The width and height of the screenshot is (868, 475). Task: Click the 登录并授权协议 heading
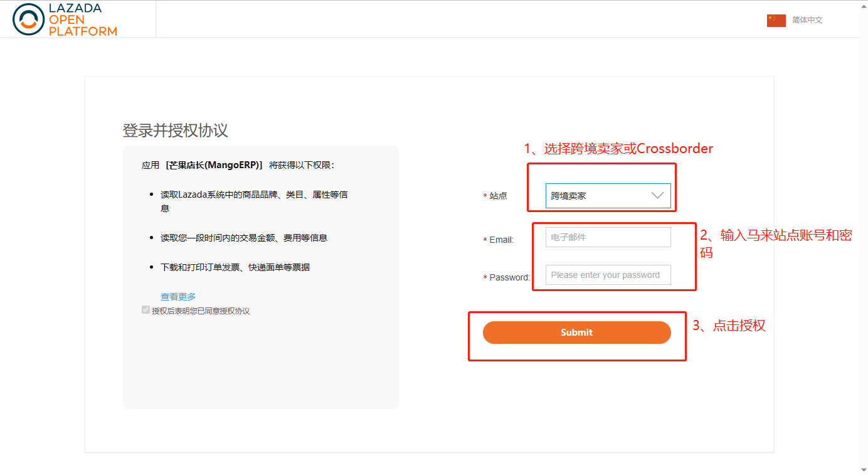pos(176,131)
